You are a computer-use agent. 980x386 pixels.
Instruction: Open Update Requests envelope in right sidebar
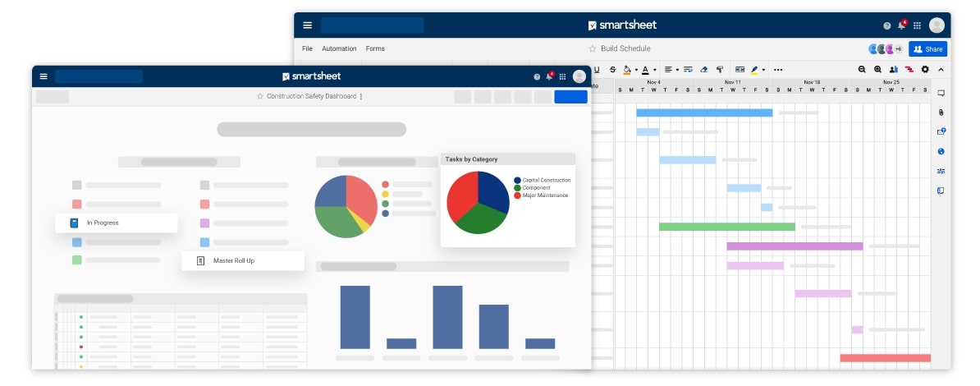pyautogui.click(x=941, y=131)
